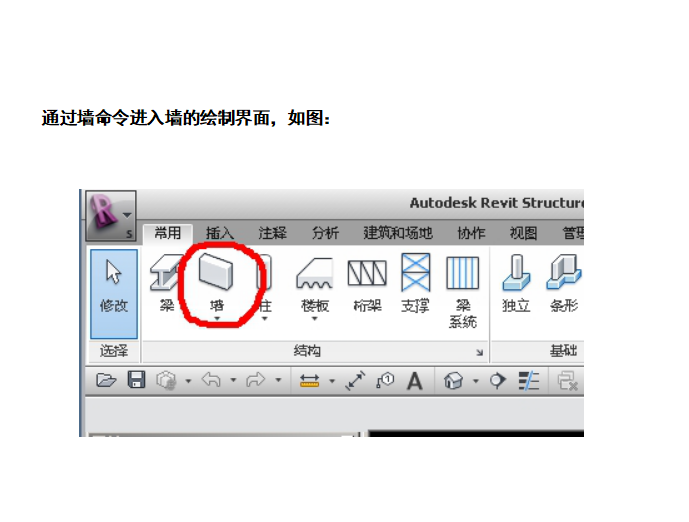Click the Save disk icon

[x=136, y=381]
